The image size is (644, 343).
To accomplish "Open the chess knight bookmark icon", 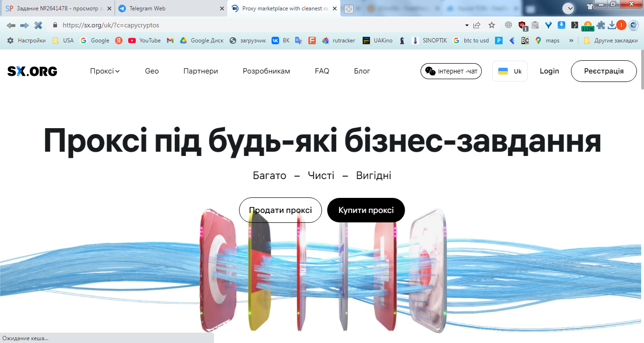I will [x=402, y=41].
